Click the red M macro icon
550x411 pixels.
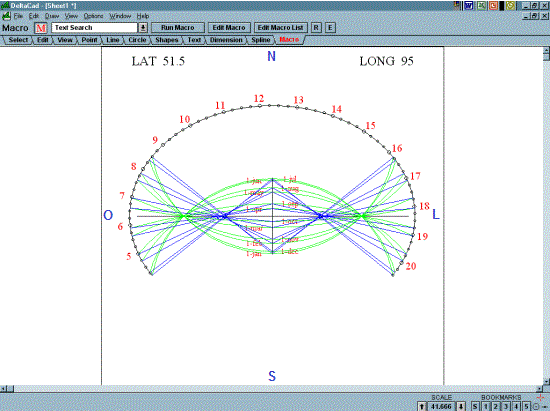[41, 28]
